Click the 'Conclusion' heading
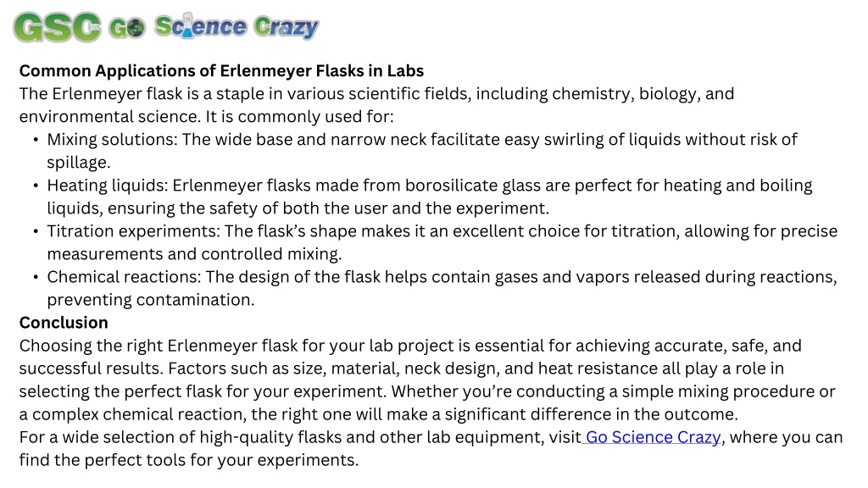Viewport: 868px width, 488px height. tap(64, 323)
